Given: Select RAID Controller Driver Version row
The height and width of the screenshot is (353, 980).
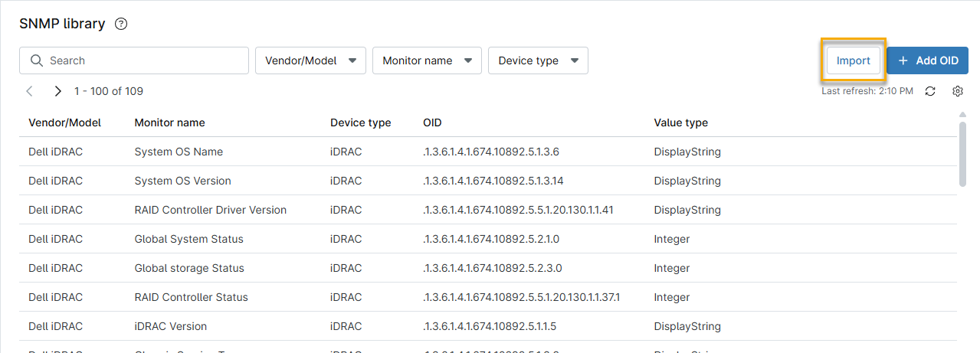Looking at the screenshot, I should (488, 210).
